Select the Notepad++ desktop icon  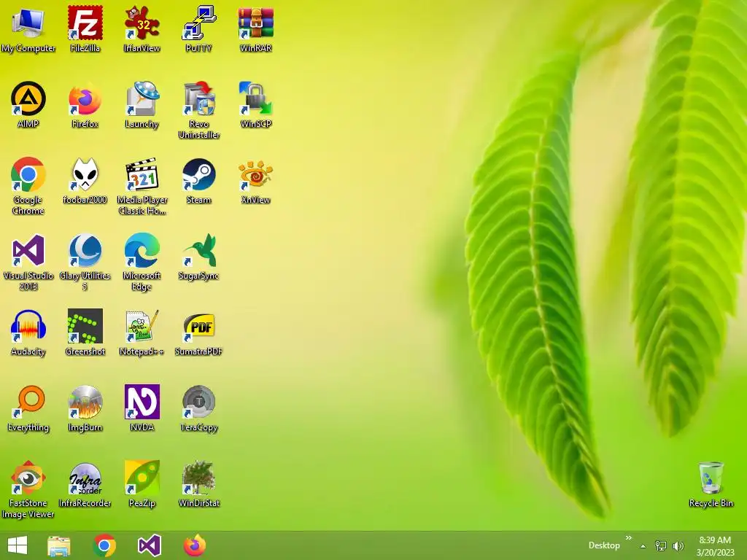pyautogui.click(x=142, y=332)
